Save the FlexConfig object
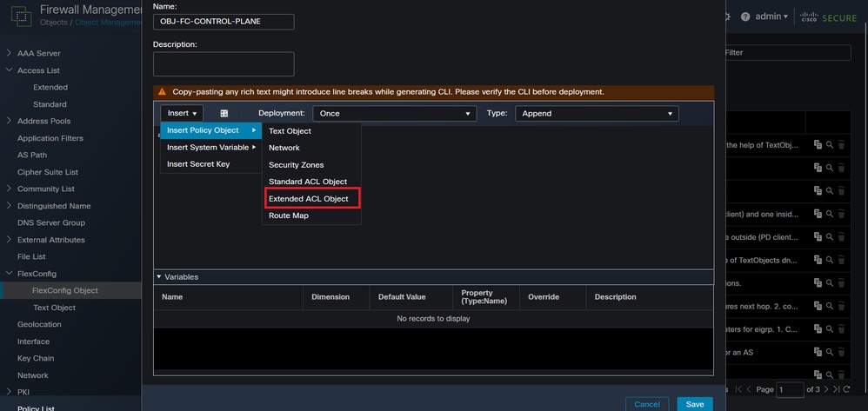 (695, 404)
